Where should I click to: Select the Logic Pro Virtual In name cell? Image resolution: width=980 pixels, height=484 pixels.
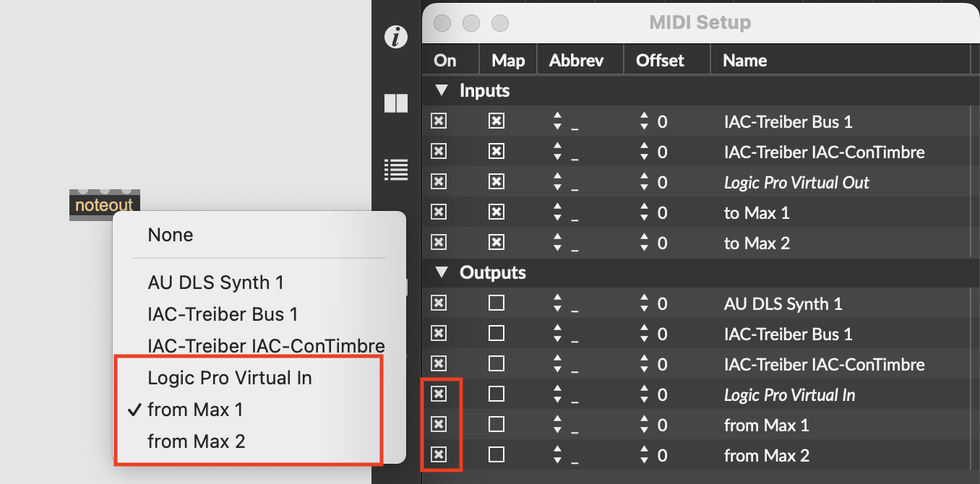pos(789,395)
